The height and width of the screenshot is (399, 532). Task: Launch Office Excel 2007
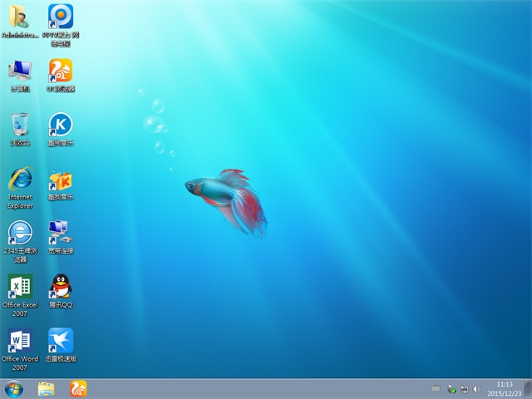point(20,287)
